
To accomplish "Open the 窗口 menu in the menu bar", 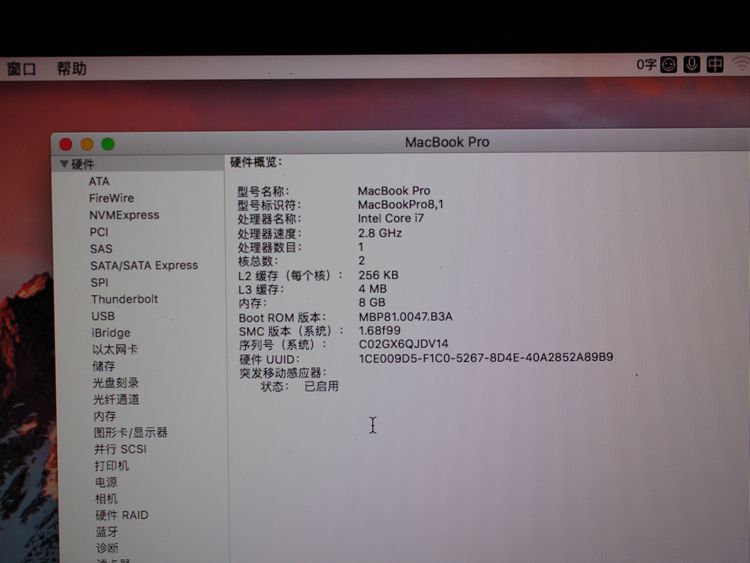I will pyautogui.click(x=22, y=69).
